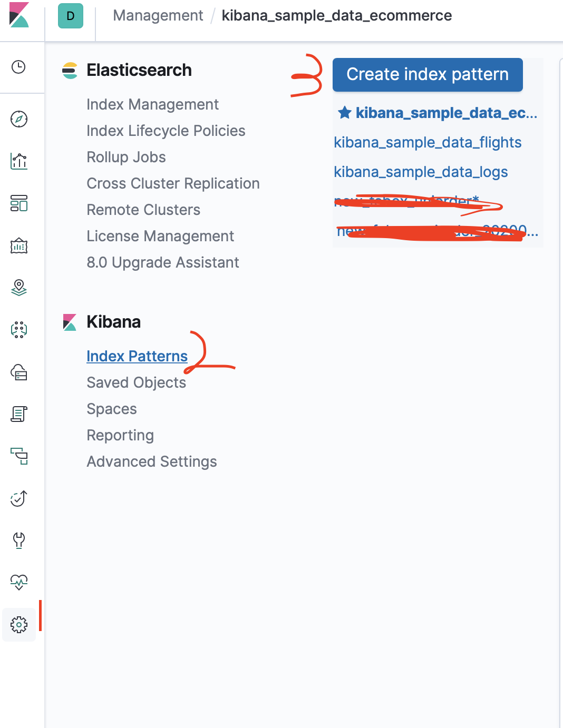The image size is (563, 728).
Task: Open Dev Tools with the wrench icon
Action: tap(19, 541)
